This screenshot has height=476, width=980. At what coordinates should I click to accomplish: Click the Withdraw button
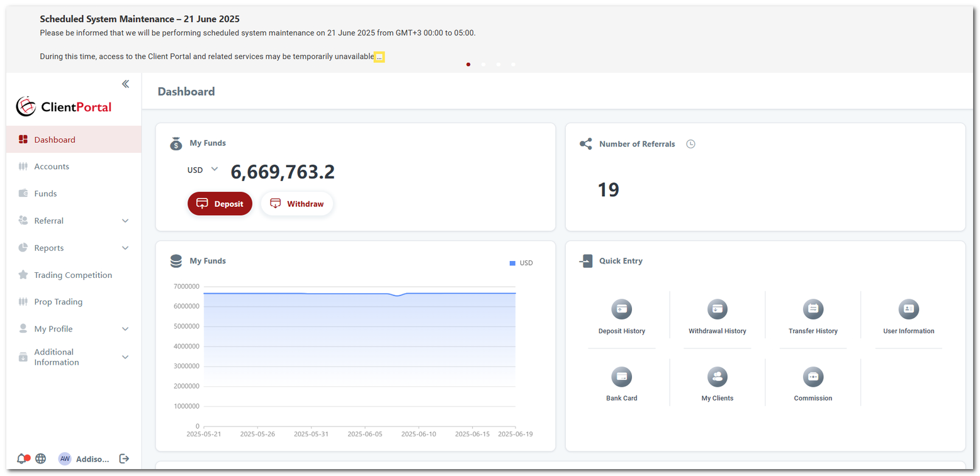(x=296, y=204)
